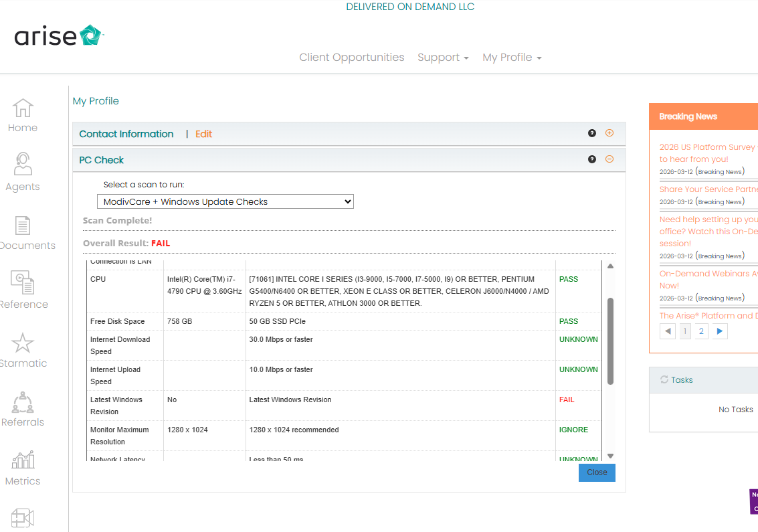Viewport: 758px width, 532px height.
Task: Click scroll up arrow of results table
Action: pyautogui.click(x=611, y=266)
